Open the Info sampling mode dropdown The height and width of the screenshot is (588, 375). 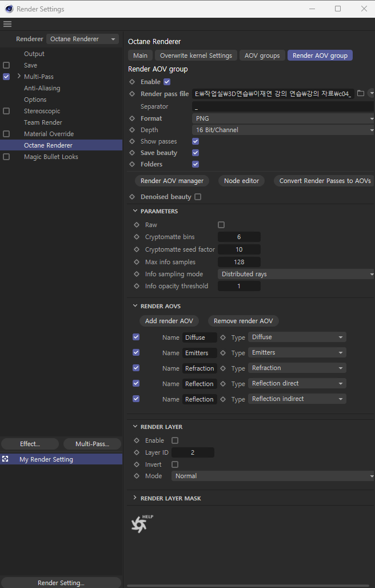[x=296, y=274]
